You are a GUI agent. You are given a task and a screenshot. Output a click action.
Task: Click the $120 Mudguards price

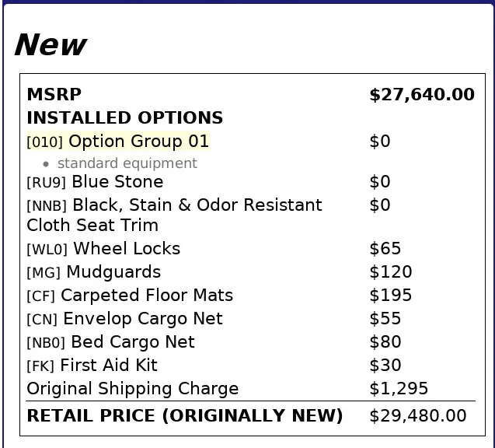point(390,272)
